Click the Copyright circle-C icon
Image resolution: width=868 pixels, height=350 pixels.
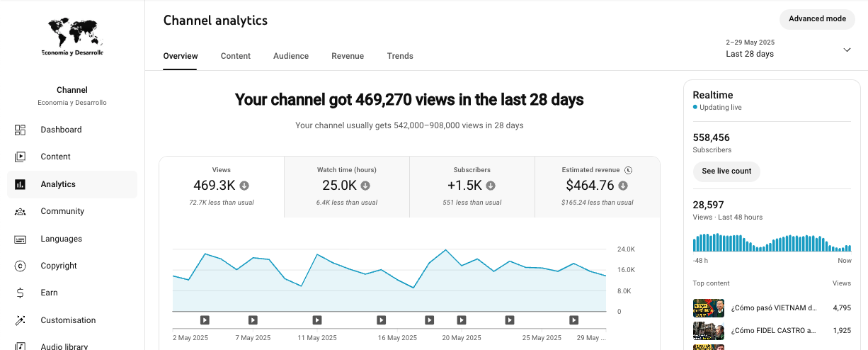pyautogui.click(x=20, y=266)
